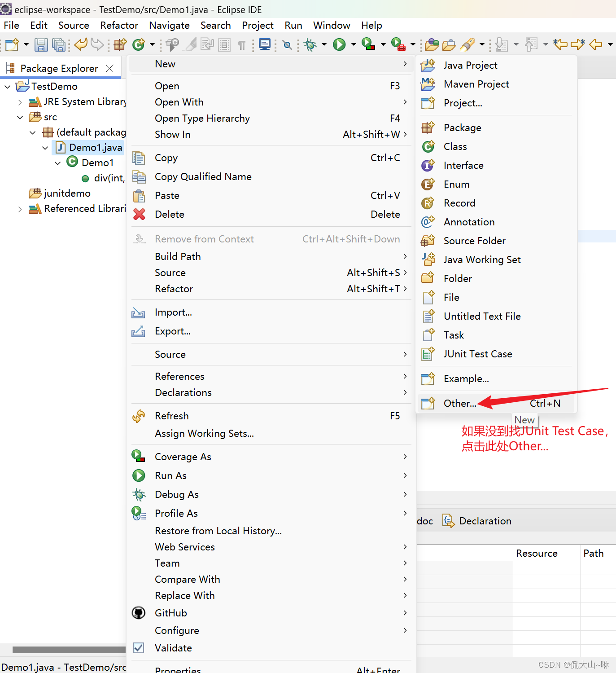Click Validate with the check mark icon
Screen dimensions: 616x673
271,648
